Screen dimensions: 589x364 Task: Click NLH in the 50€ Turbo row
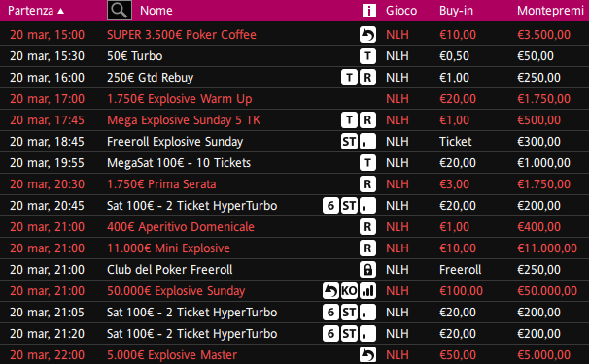[398, 56]
